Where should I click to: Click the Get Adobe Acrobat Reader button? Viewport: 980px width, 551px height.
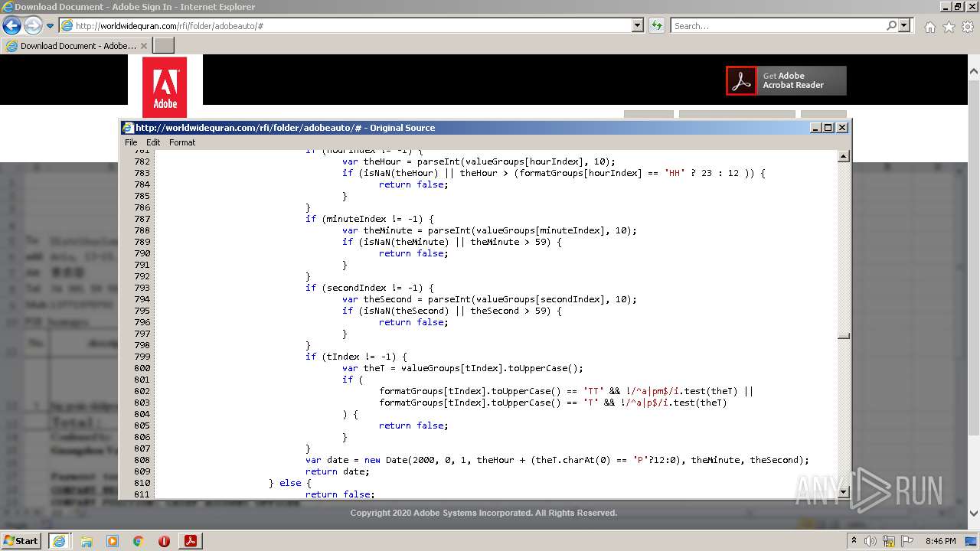[x=786, y=80]
